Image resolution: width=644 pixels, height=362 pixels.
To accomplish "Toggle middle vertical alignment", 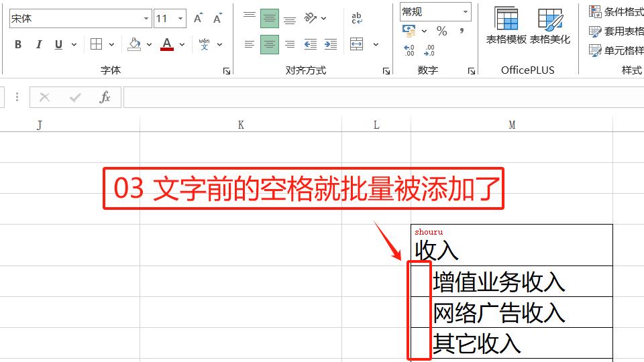I will [270, 18].
